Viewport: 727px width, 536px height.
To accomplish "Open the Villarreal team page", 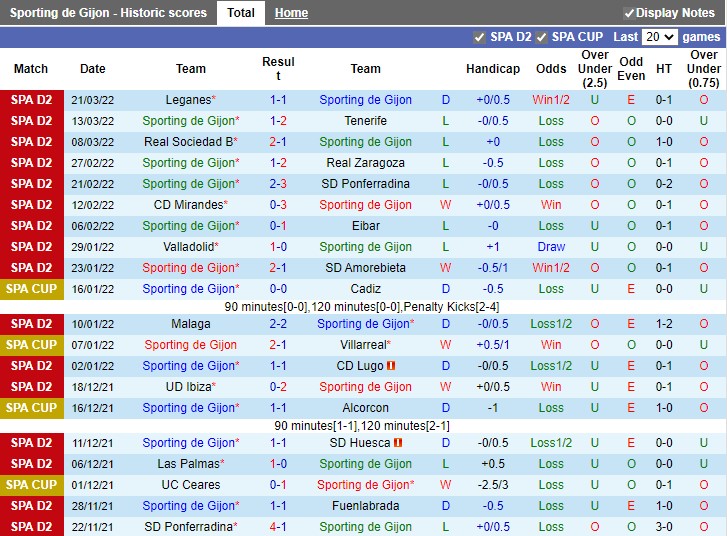I will pos(365,345).
